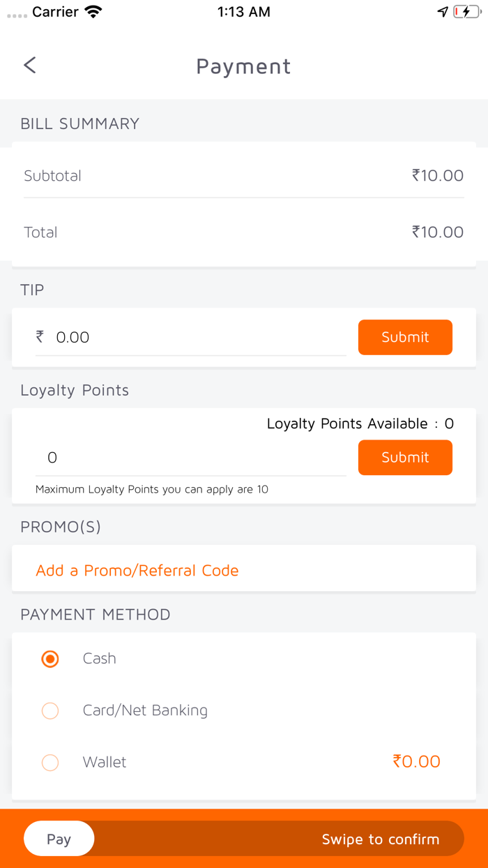Submit the tip amount
488x868 pixels.
click(405, 337)
